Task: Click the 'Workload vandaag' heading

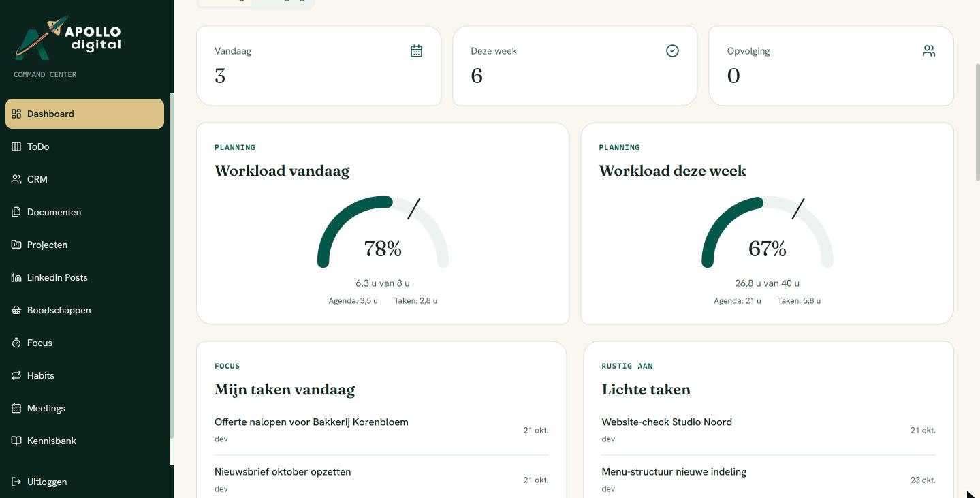Action: tap(282, 170)
